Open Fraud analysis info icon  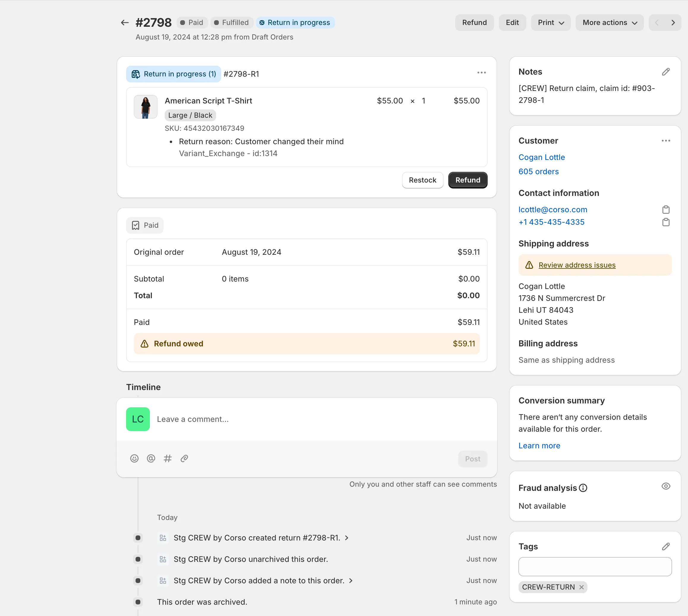583,488
